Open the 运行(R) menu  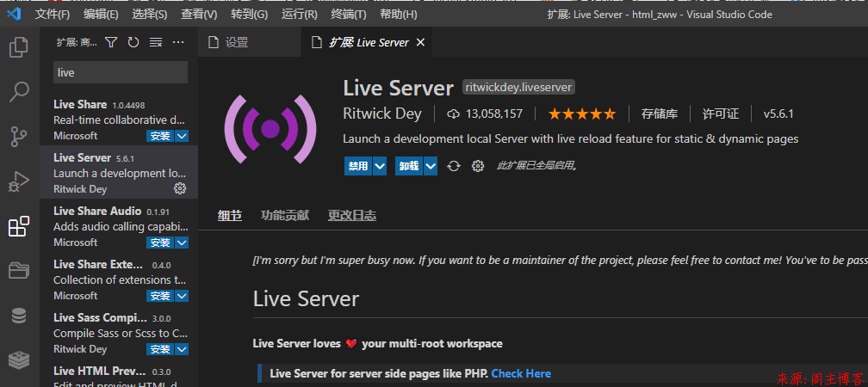(x=299, y=15)
